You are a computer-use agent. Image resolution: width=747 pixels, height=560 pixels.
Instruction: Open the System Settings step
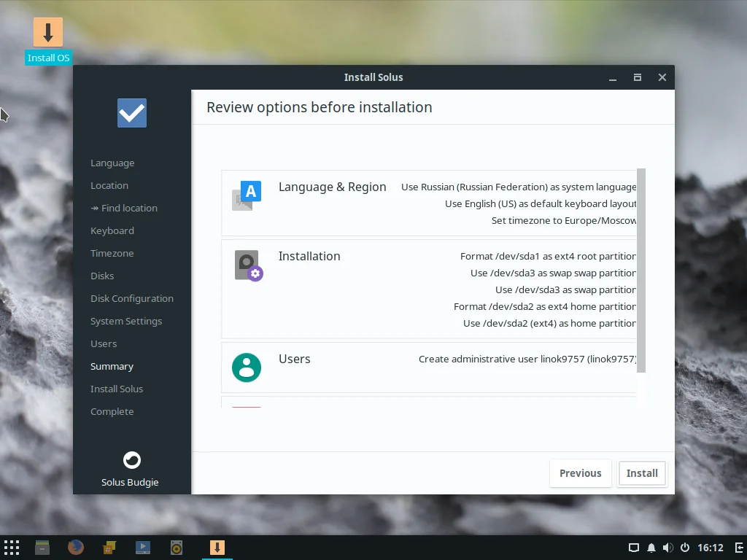click(x=126, y=322)
